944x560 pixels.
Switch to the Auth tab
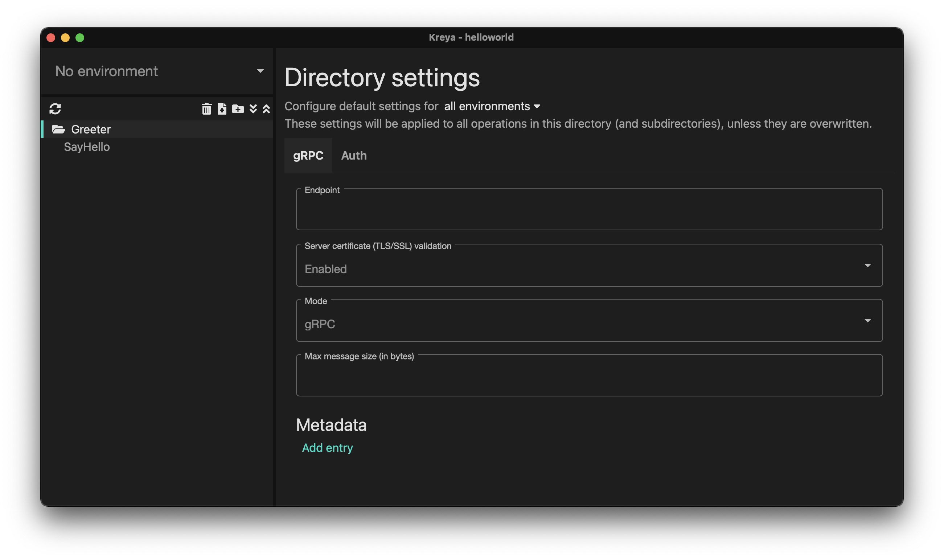[x=354, y=156]
